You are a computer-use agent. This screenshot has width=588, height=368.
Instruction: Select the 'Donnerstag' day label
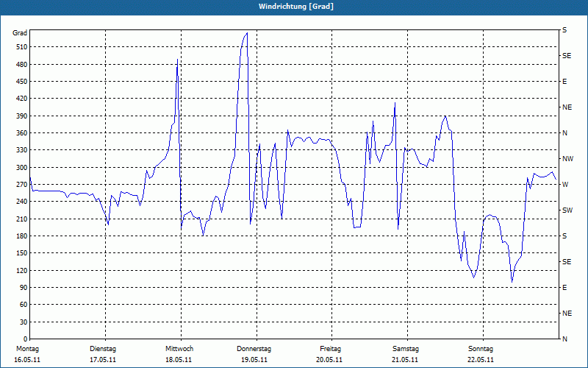(x=254, y=349)
